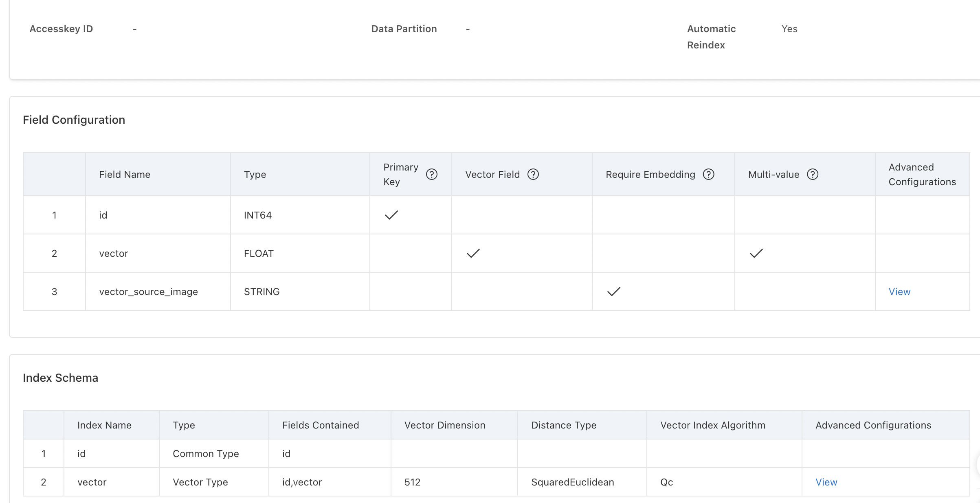Screen dimensions: 980x503
Task: Select the vector_source_image field name cell
Action: (148, 292)
